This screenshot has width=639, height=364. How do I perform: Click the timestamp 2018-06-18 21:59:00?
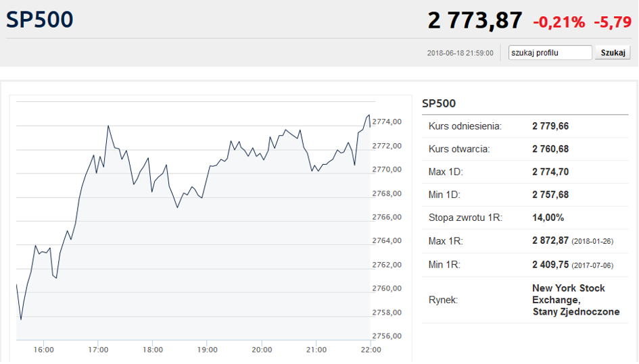coord(460,53)
